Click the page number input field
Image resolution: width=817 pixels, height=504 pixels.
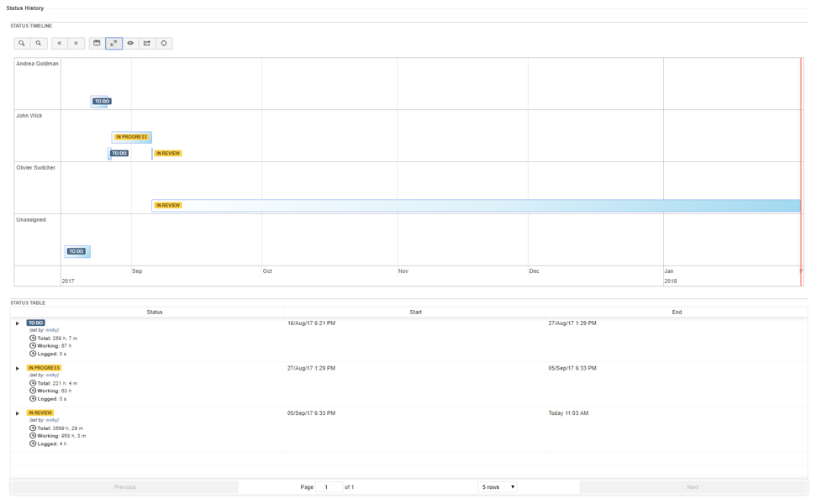point(328,487)
